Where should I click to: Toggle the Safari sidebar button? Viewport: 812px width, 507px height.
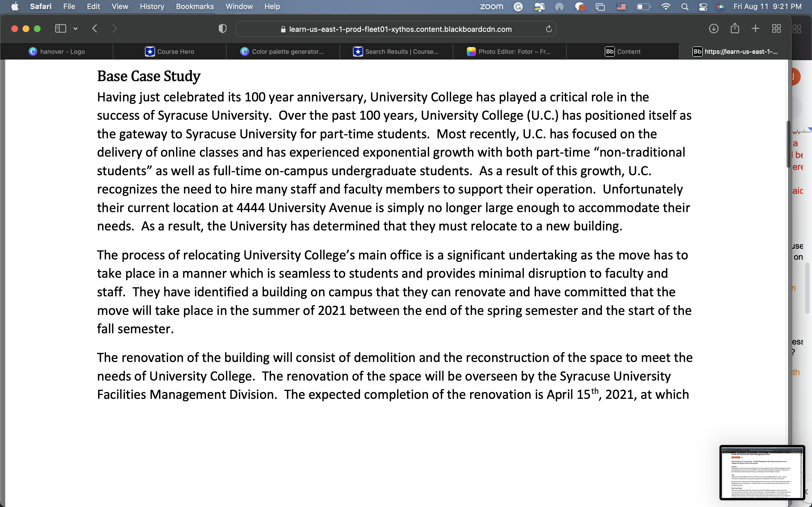point(60,28)
